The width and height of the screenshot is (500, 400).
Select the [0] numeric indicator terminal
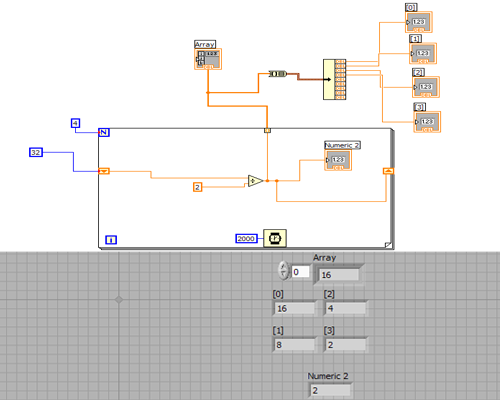tap(419, 22)
